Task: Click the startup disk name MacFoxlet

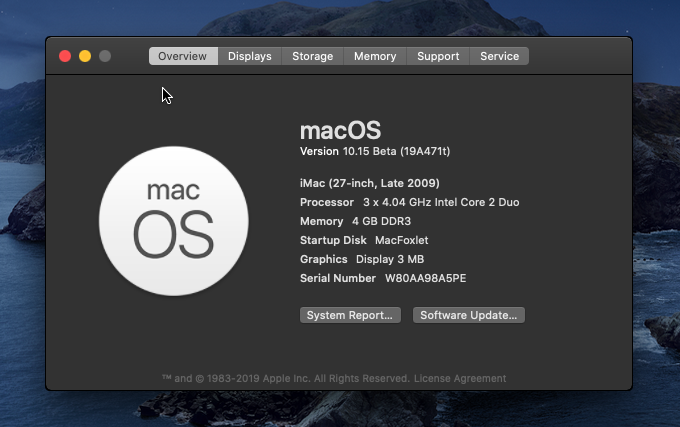Action: tap(402, 241)
